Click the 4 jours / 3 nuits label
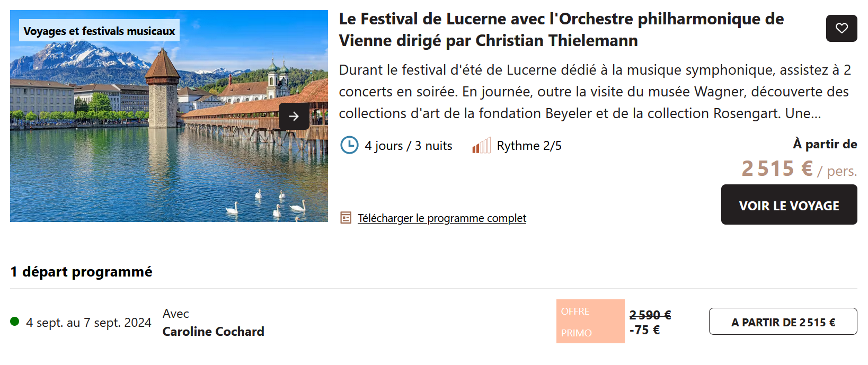This screenshot has width=868, height=365. [409, 146]
